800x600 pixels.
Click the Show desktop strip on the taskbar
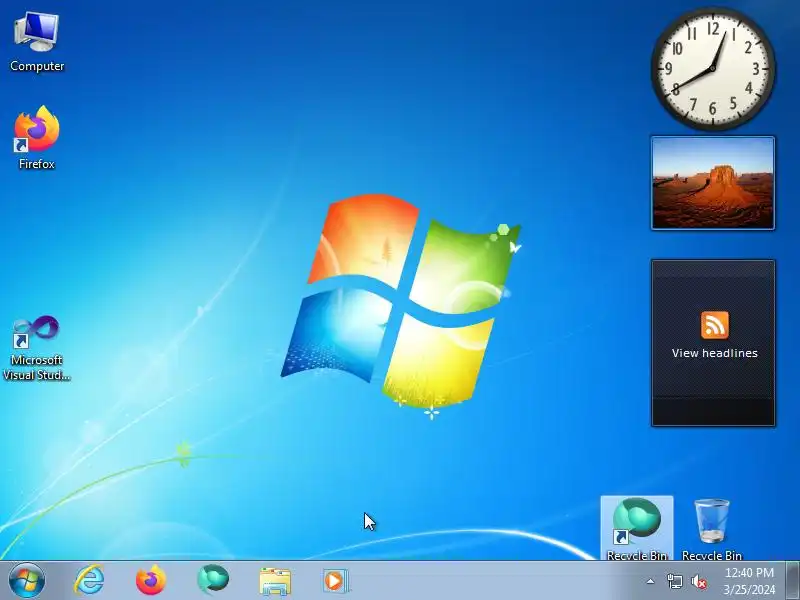[x=793, y=581]
